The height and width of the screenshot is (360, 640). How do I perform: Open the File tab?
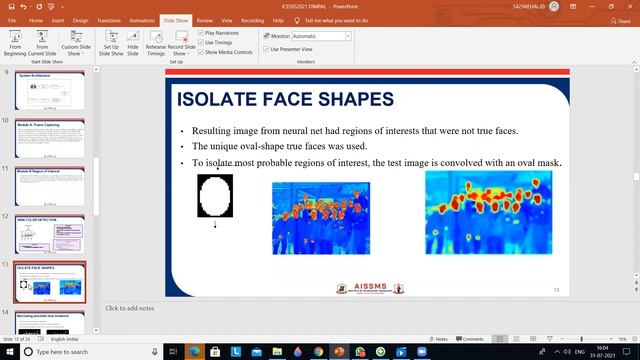click(12, 20)
